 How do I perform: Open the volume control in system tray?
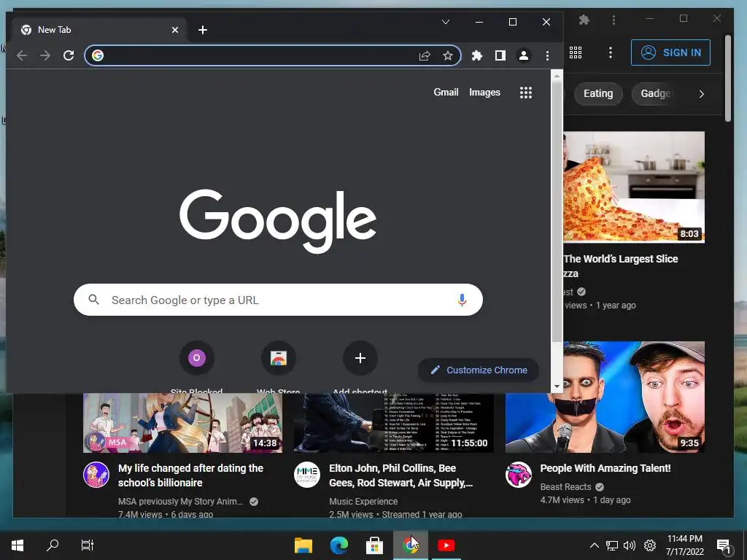(630, 545)
